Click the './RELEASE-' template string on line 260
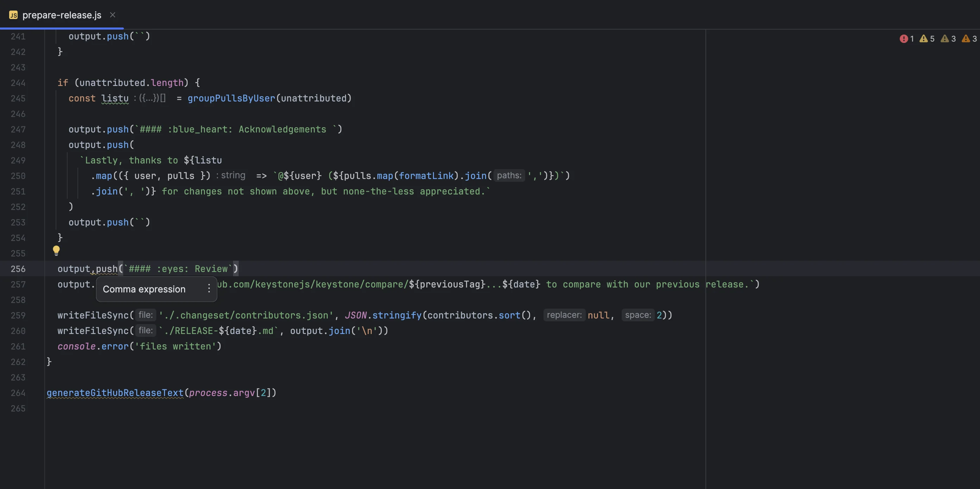This screenshot has width=980, height=489. 188,331
